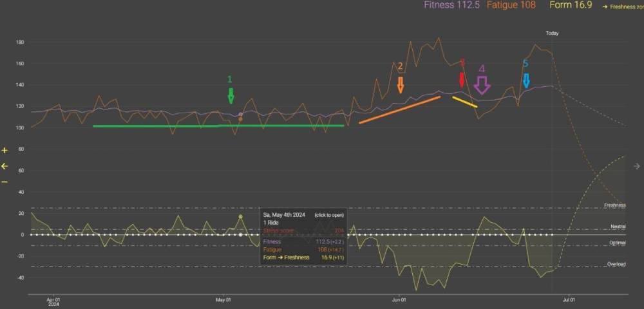
Task: Click the Stress score row in tooltip
Action: coord(303,229)
